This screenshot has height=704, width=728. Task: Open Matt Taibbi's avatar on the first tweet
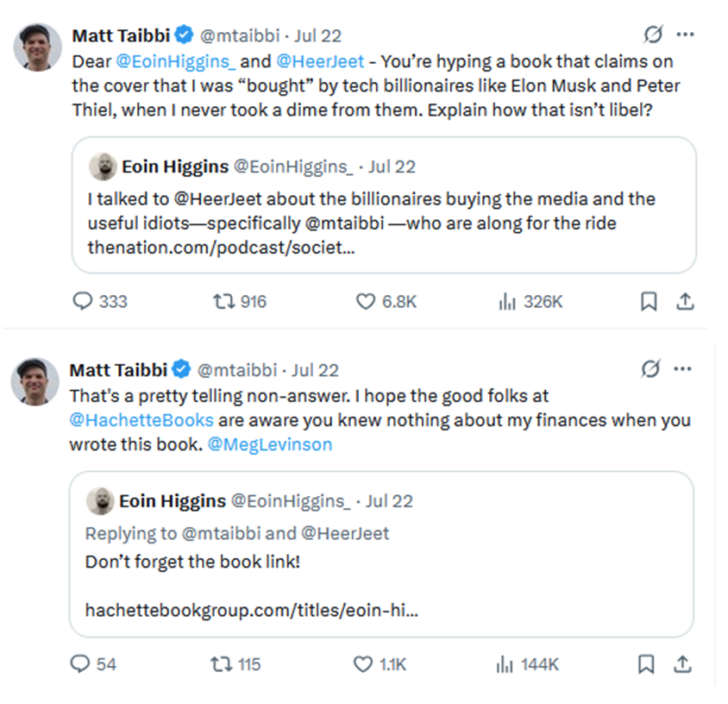pos(39,47)
